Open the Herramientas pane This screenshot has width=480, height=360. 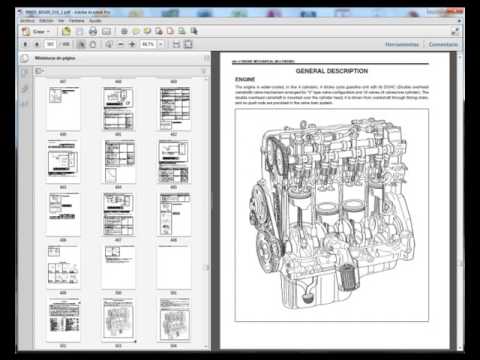(402, 44)
